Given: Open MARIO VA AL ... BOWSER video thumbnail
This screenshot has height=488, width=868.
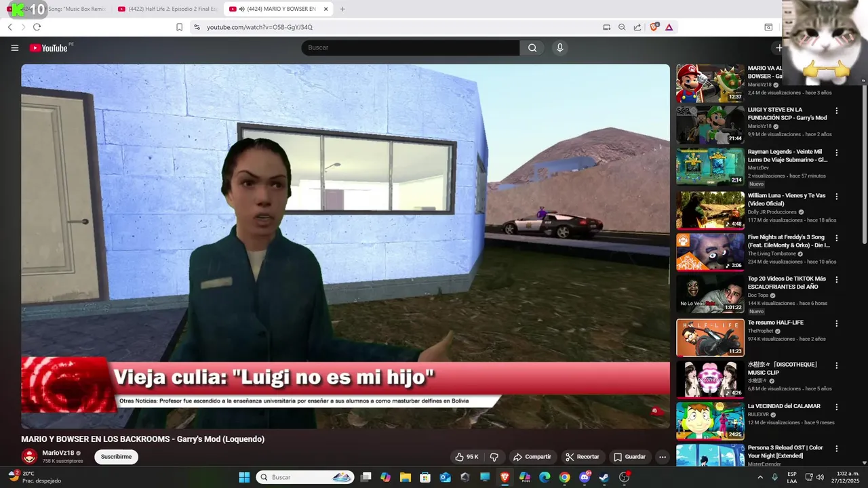Looking at the screenshot, I should click(710, 83).
